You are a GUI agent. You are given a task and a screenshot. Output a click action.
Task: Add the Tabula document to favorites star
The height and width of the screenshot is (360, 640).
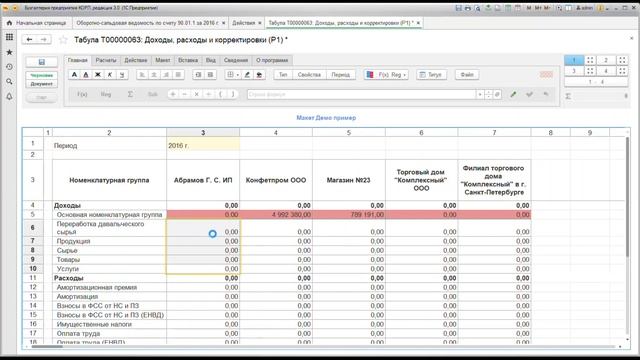[63, 40]
